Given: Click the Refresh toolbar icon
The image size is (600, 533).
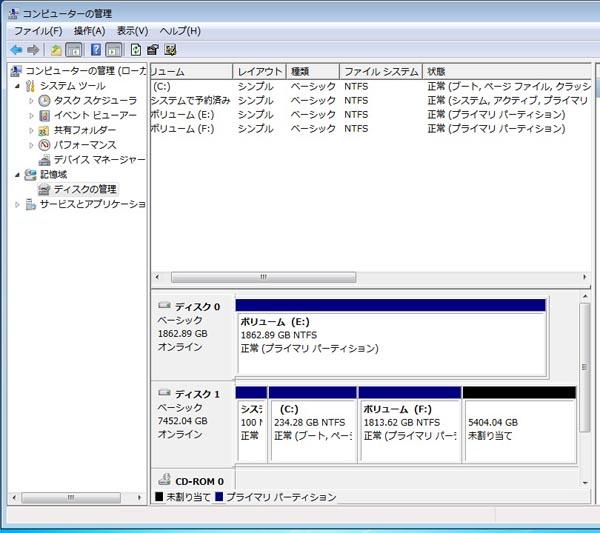Looking at the screenshot, I should [135, 50].
